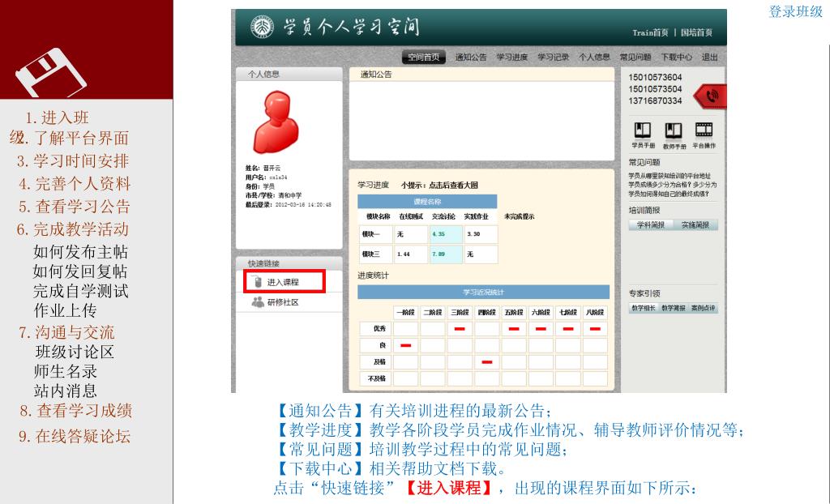Click the 八阶段 column header
The image size is (830, 504).
pos(595,312)
